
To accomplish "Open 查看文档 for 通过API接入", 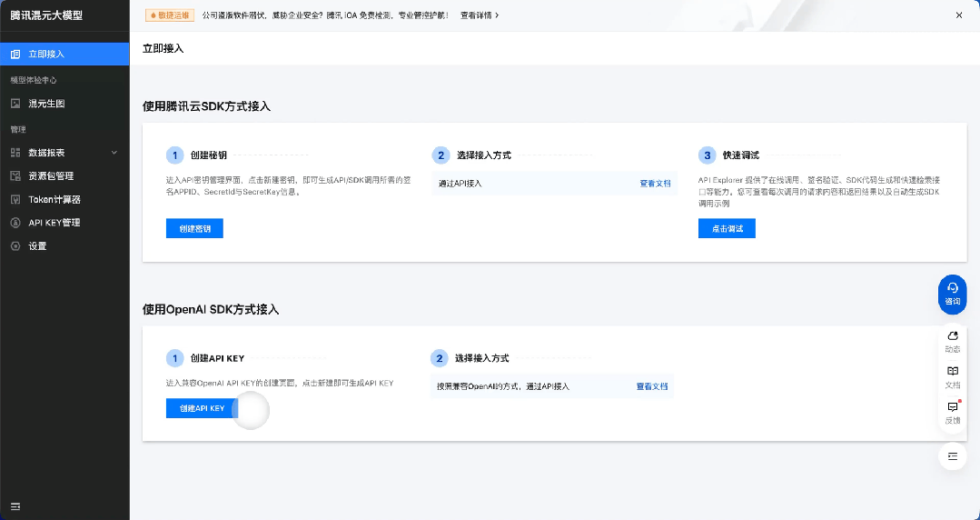I will click(x=655, y=184).
